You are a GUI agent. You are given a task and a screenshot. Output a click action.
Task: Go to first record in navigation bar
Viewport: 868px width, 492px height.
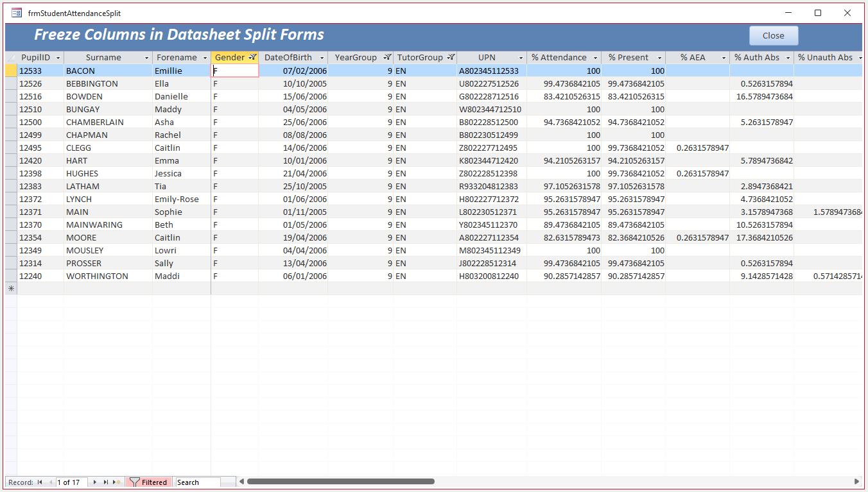tap(40, 482)
